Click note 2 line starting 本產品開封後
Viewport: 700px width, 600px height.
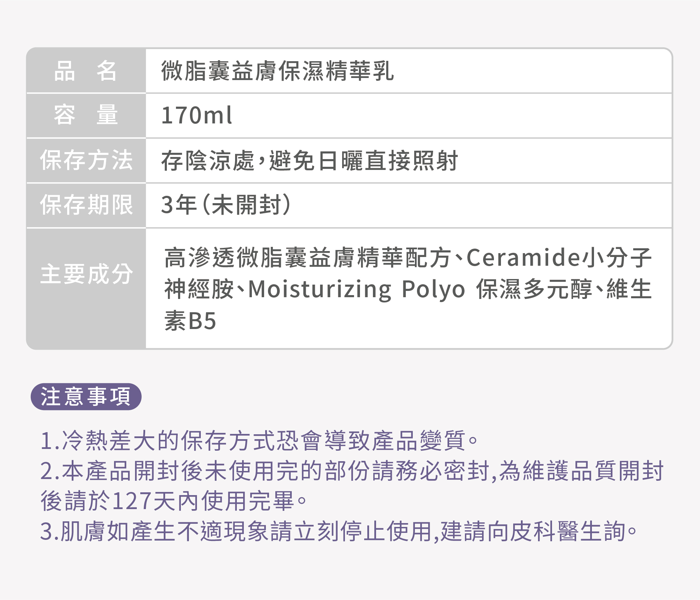pos(352,471)
